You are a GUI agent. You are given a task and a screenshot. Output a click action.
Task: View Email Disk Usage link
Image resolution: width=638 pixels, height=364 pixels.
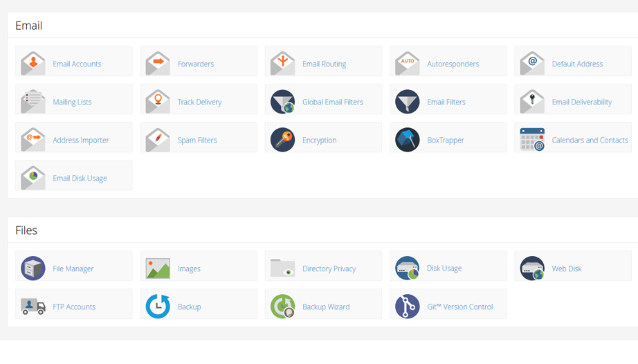[80, 178]
